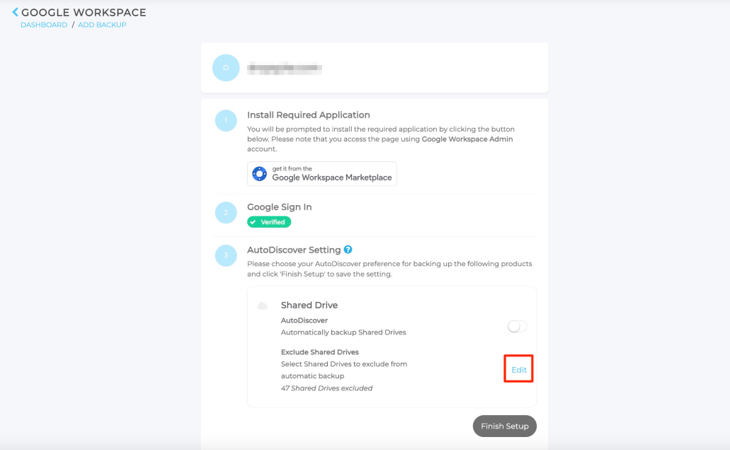Click the back chevron beside Google Workspace
The image size is (730, 450).
point(15,12)
